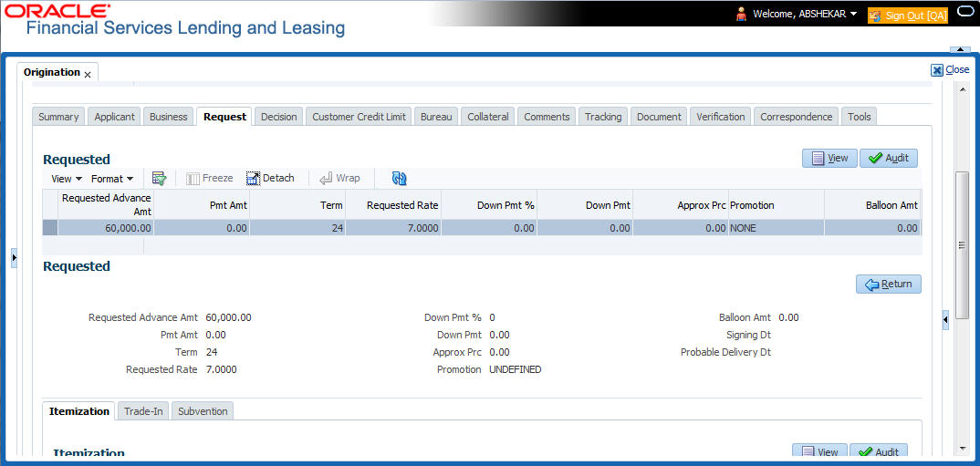Click the Return button

click(x=888, y=285)
